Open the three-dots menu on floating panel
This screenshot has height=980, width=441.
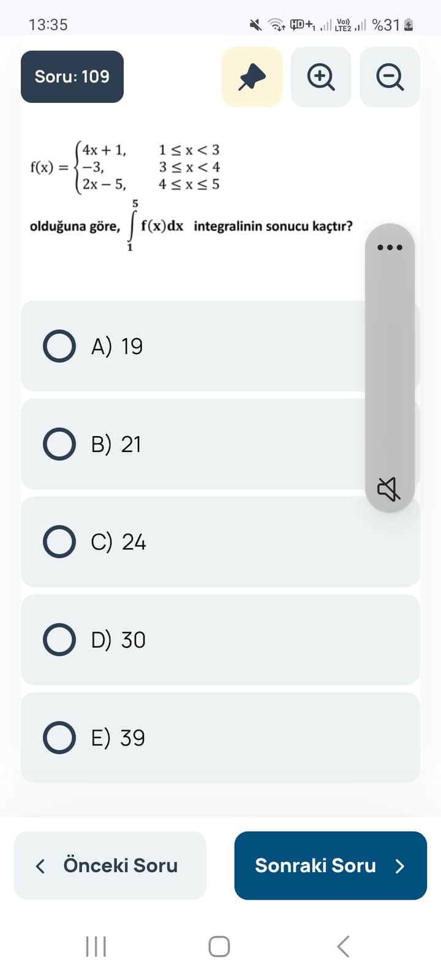coord(390,247)
